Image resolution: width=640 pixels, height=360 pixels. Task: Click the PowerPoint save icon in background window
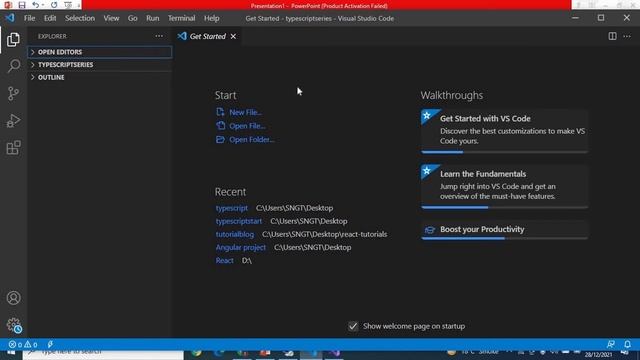[x=22, y=5]
